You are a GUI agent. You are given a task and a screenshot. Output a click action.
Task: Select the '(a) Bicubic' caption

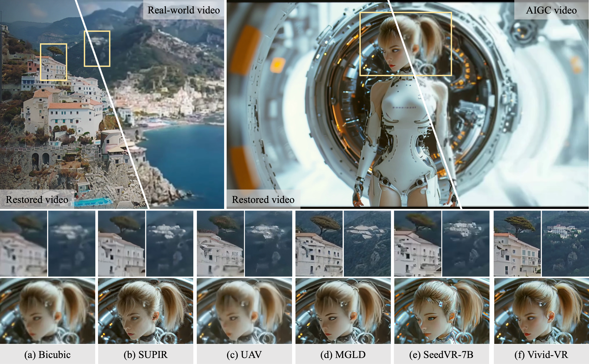click(47, 355)
